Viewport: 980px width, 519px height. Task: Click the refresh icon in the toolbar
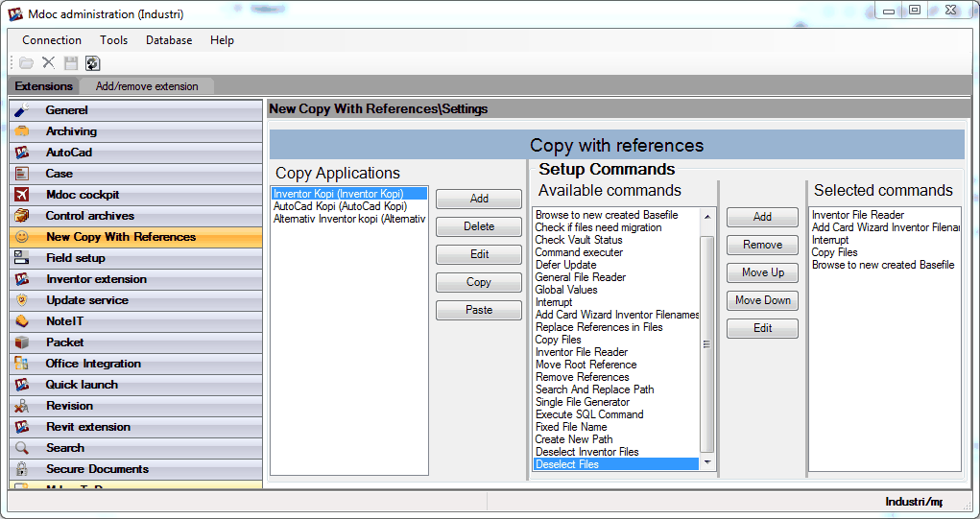[92, 63]
